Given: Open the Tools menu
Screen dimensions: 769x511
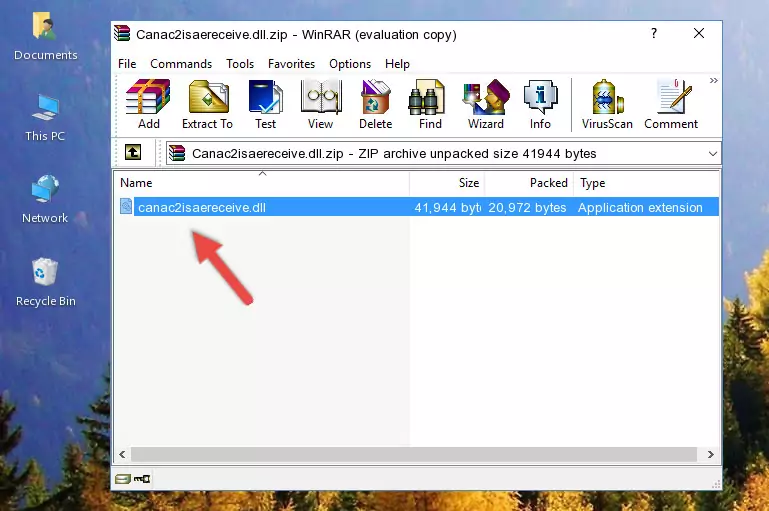Looking at the screenshot, I should pyautogui.click(x=240, y=64).
